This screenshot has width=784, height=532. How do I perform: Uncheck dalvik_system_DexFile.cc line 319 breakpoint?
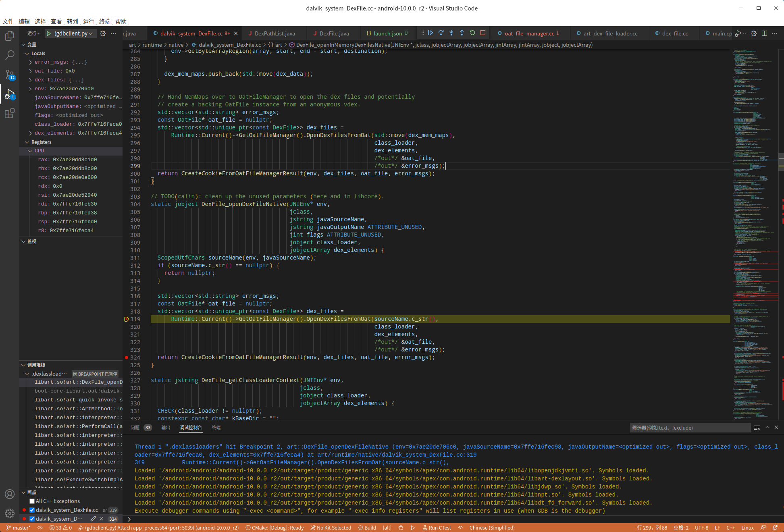coord(32,510)
